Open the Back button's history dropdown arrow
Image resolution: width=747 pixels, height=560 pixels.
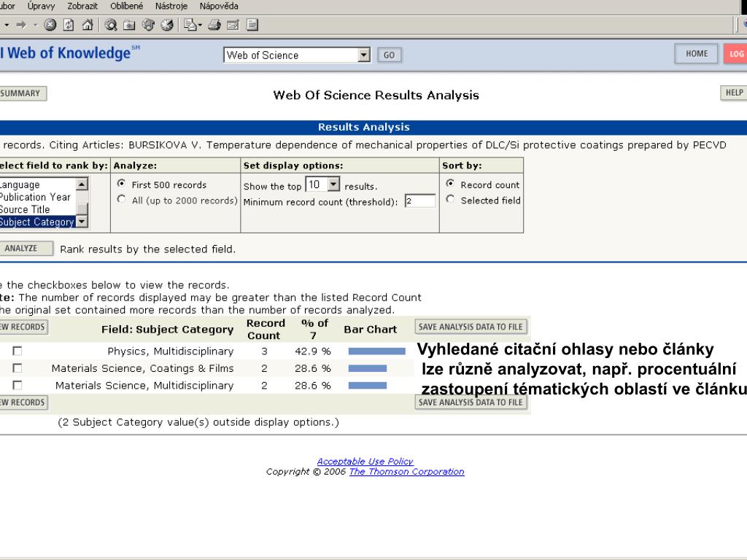pyautogui.click(x=7, y=25)
